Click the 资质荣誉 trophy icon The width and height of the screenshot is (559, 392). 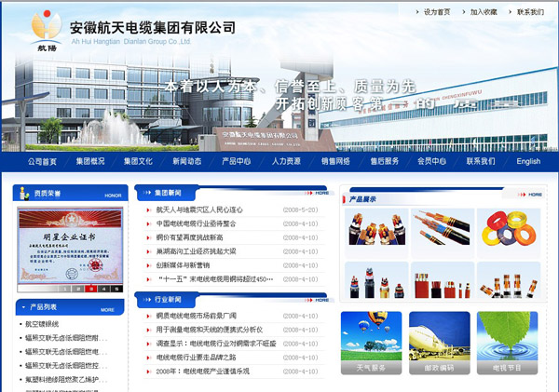tap(24, 193)
